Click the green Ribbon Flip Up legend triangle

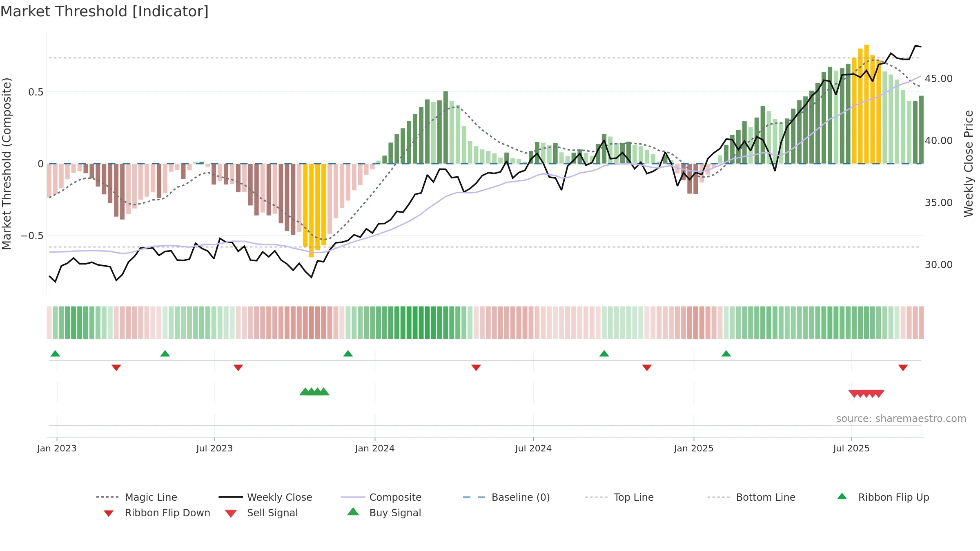point(842,496)
